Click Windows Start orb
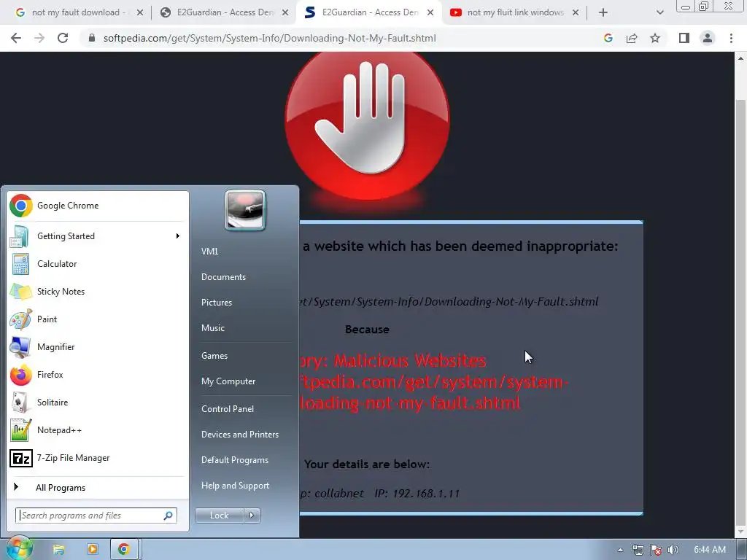747x560 pixels. (x=19, y=548)
